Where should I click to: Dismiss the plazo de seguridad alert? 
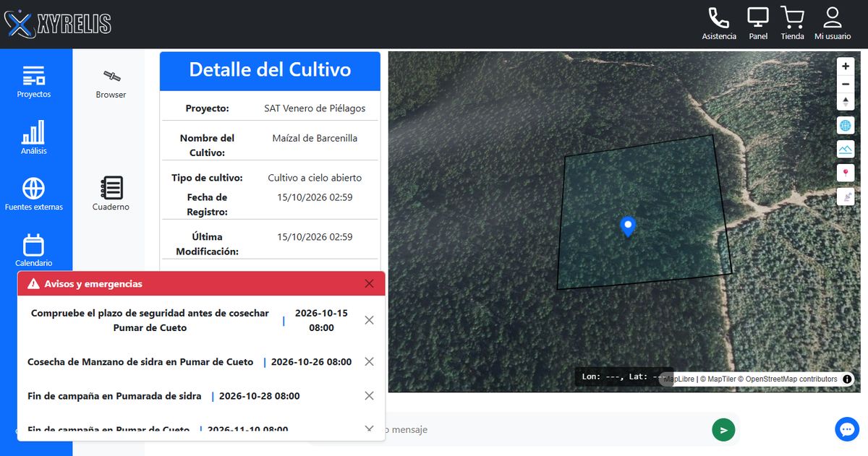(x=370, y=320)
